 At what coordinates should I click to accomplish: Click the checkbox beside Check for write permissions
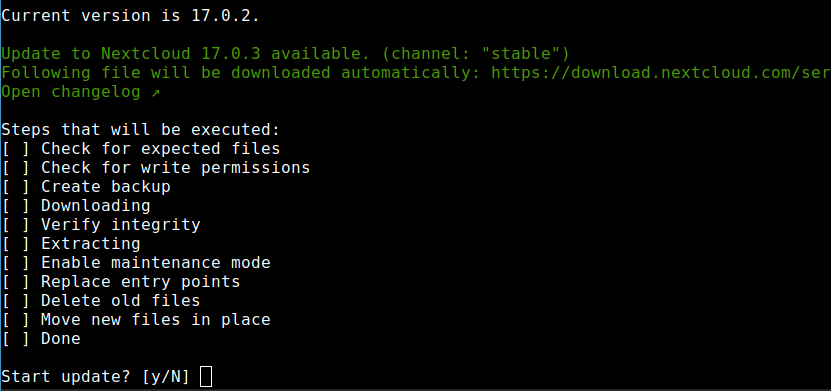click(15, 167)
